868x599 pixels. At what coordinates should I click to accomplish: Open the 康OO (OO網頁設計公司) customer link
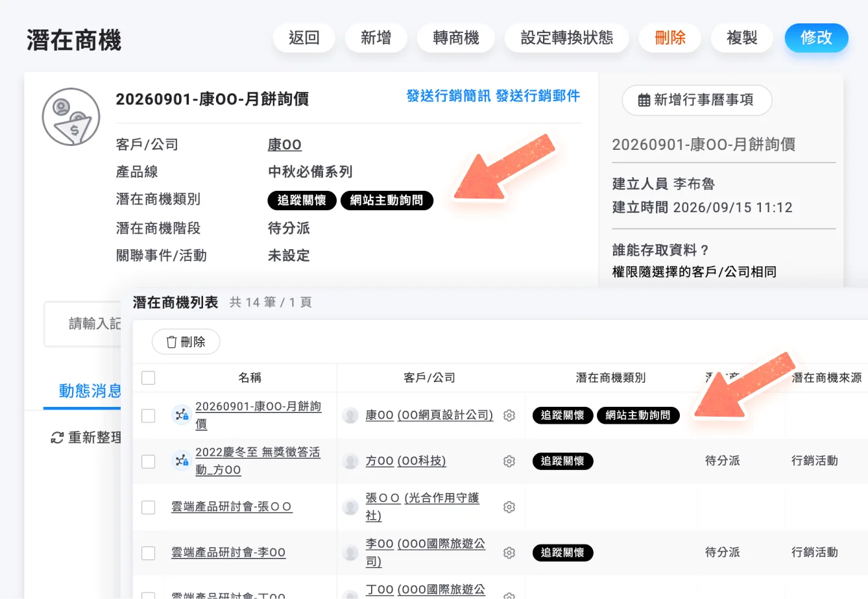[429, 415]
